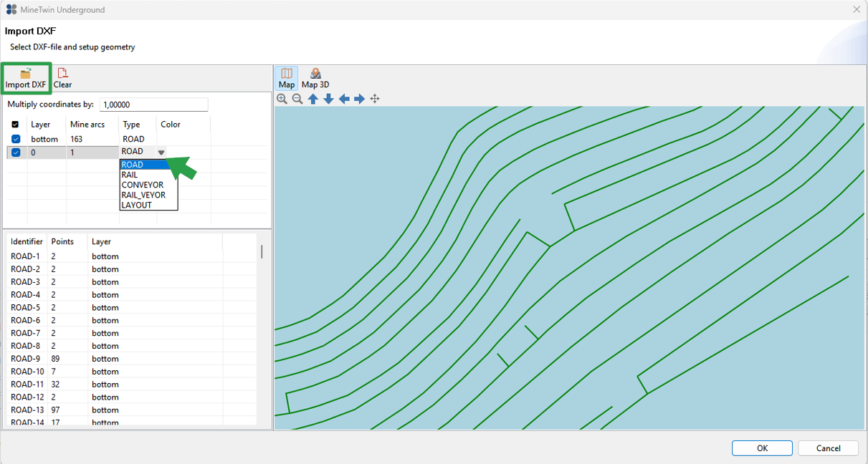Click the Clear toolbar button

point(62,79)
